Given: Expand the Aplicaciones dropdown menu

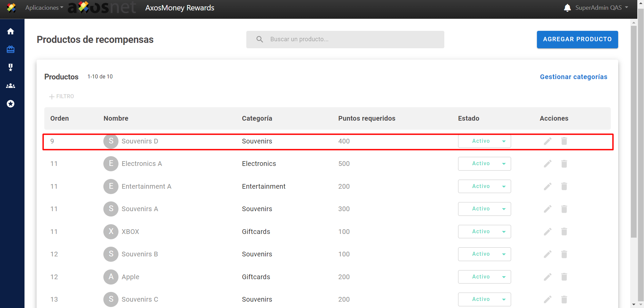Looking at the screenshot, I should [x=44, y=8].
